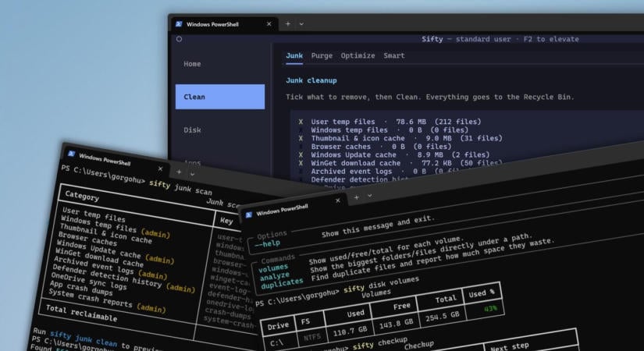
Task: Select Windows PowerShell tab in top Sifty window
Action: 224,24
